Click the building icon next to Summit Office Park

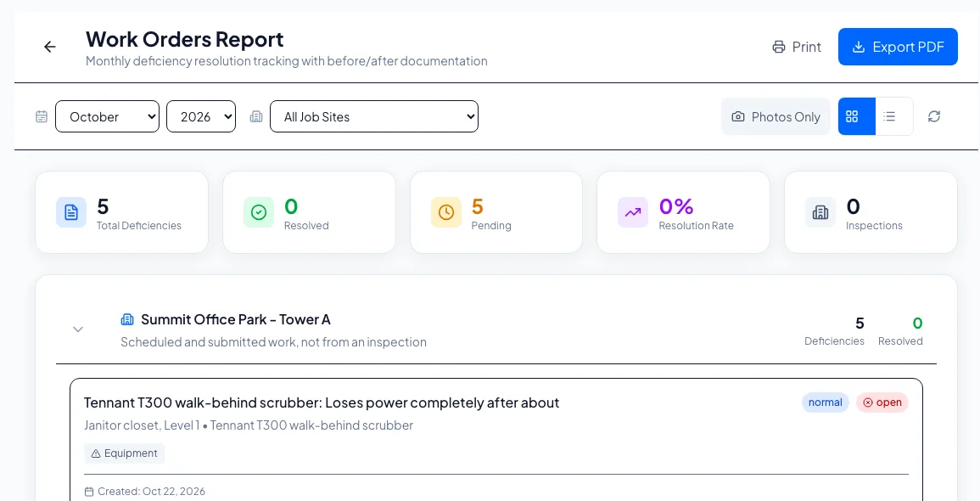(x=127, y=319)
